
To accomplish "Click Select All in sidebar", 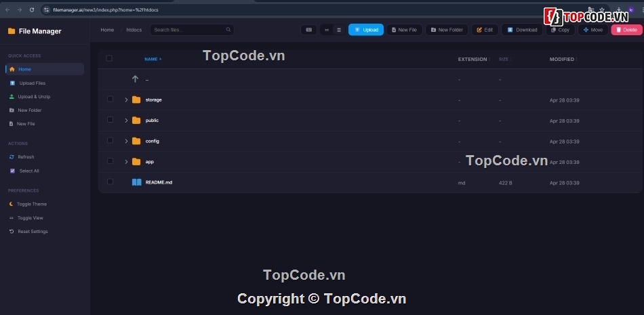I will click(45, 171).
